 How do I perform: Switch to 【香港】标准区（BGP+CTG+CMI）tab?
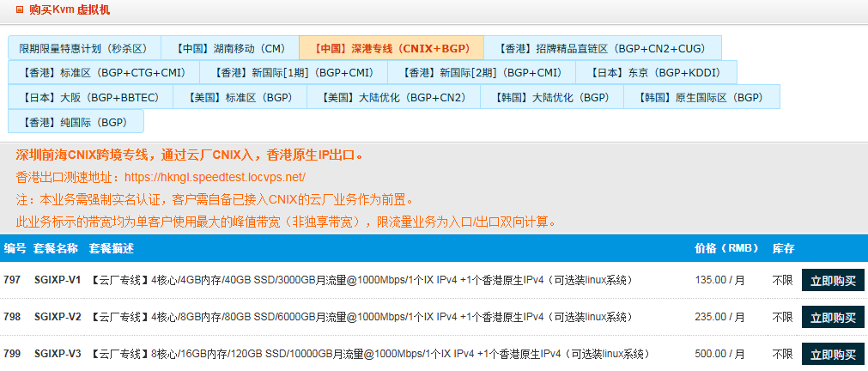[x=104, y=72]
